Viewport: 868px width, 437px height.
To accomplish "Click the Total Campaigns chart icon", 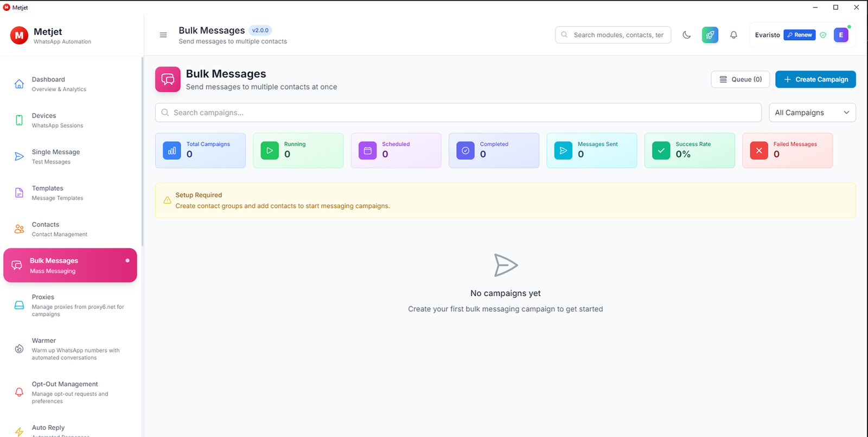I will [172, 150].
